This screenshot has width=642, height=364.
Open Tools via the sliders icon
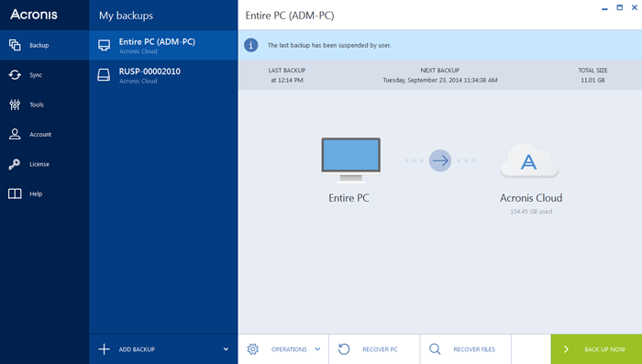15,105
